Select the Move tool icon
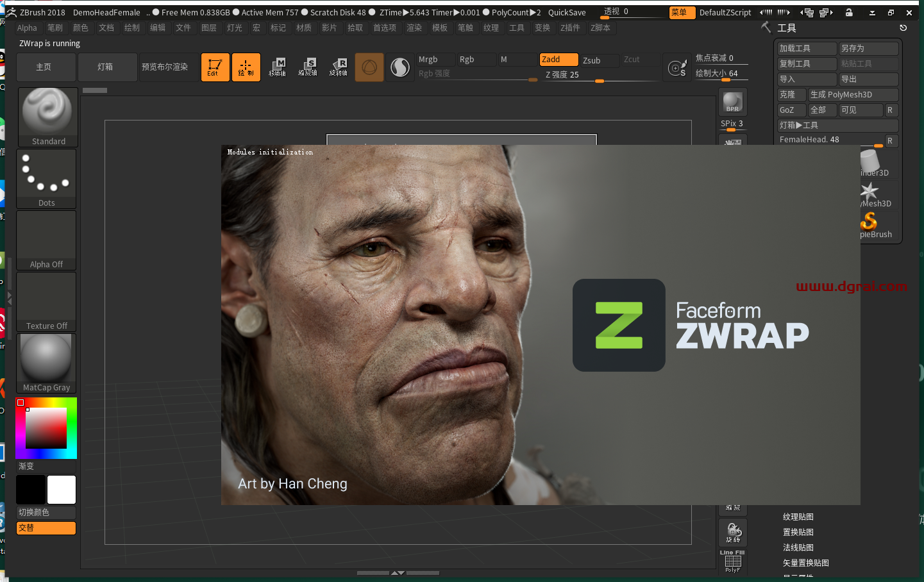The image size is (924, 582). click(277, 67)
